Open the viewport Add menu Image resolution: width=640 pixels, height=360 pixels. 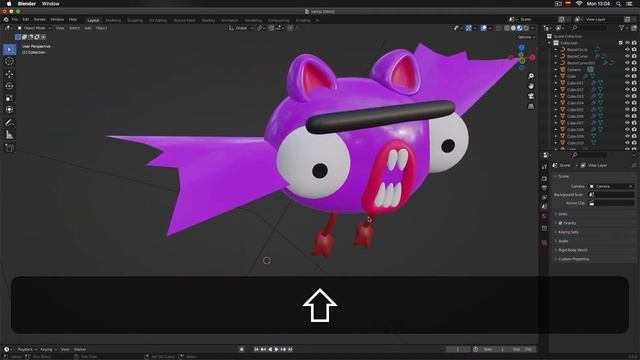pyautogui.click(x=88, y=28)
